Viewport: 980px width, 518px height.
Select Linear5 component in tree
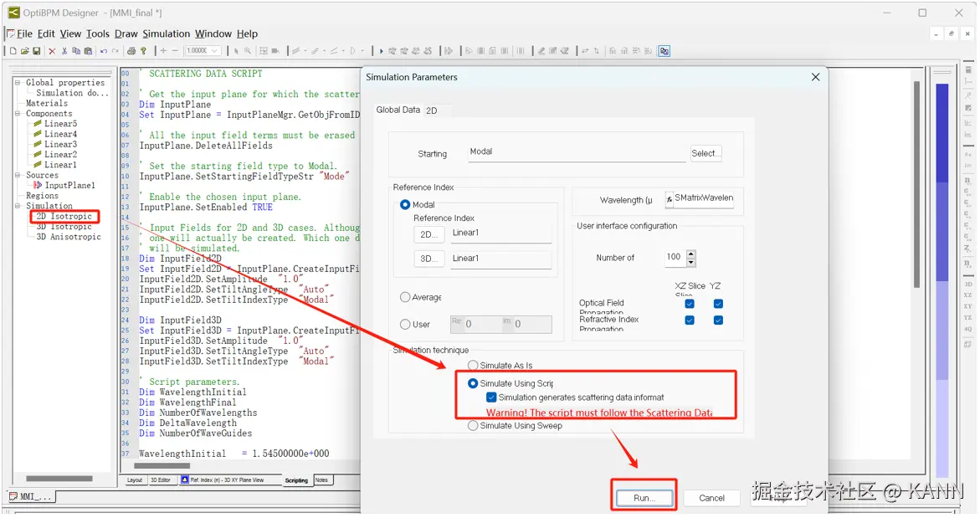click(x=60, y=124)
